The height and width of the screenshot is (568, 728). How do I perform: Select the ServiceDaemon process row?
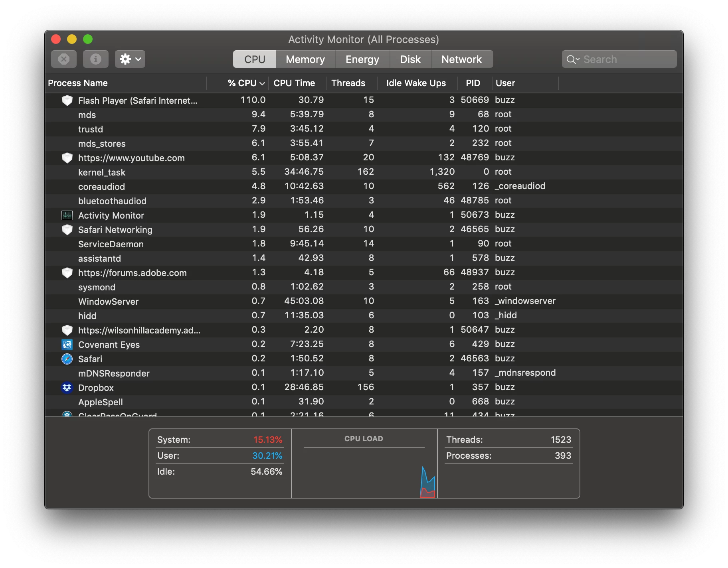[364, 244]
